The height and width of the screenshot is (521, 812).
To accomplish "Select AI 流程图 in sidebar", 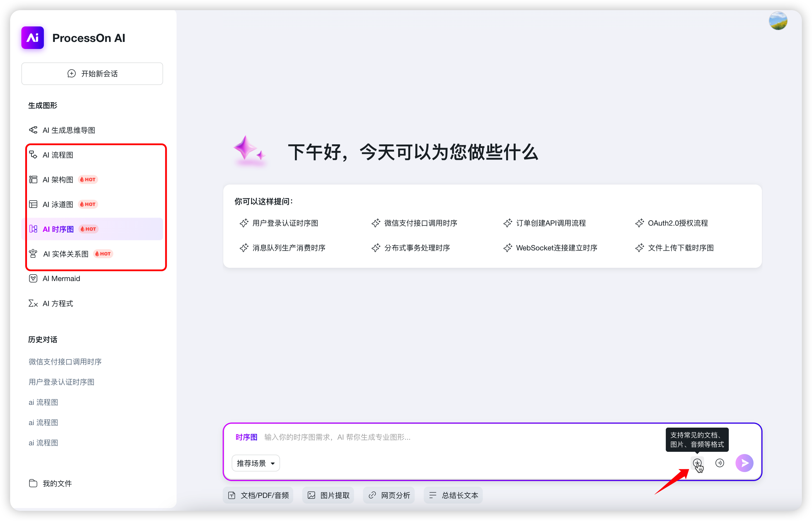I will 58,155.
